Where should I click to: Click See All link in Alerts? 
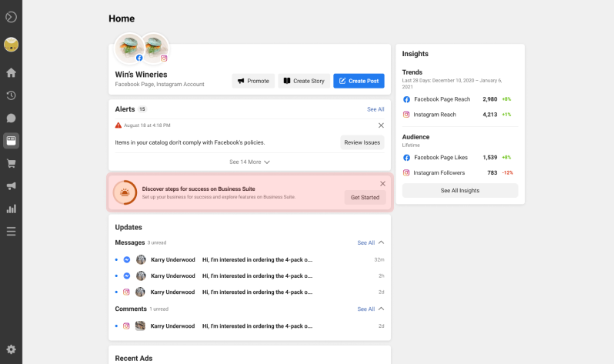click(x=375, y=109)
